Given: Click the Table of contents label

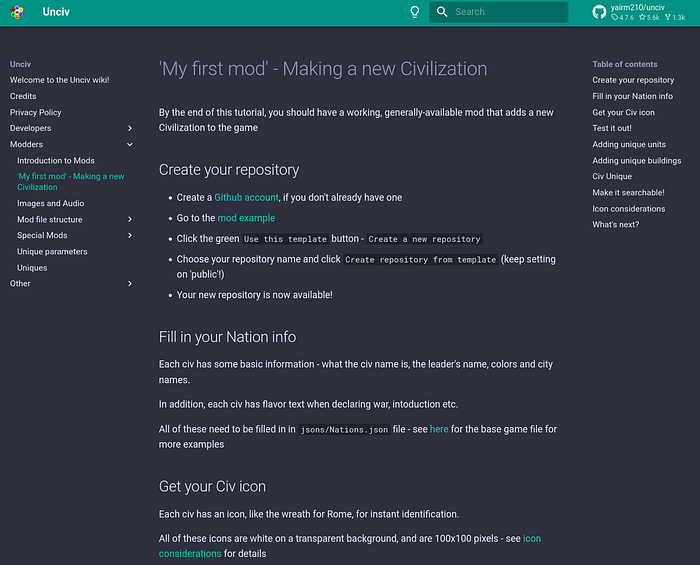Looking at the screenshot, I should pos(625,64).
